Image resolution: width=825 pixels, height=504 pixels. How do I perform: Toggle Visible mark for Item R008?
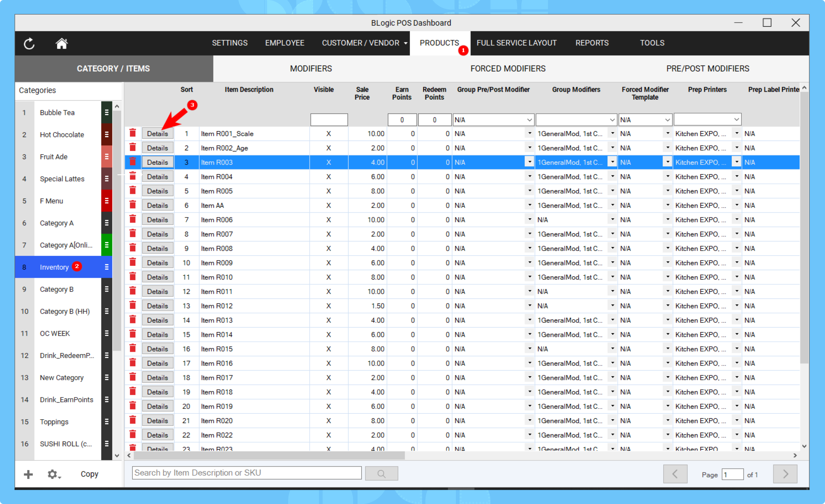click(x=328, y=248)
